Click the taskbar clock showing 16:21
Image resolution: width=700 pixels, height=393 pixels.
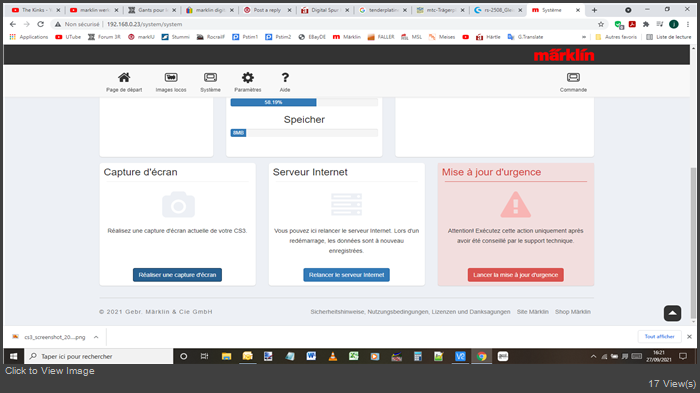click(x=658, y=356)
